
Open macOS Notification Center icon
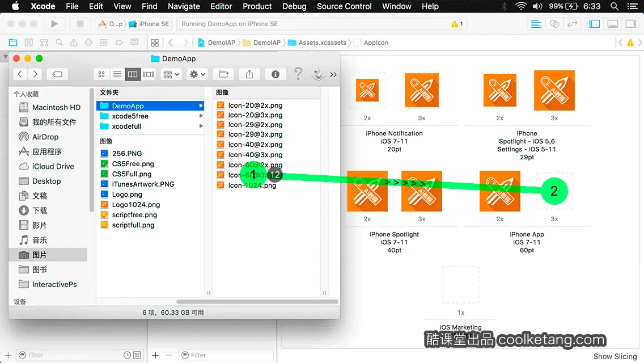tap(633, 6)
